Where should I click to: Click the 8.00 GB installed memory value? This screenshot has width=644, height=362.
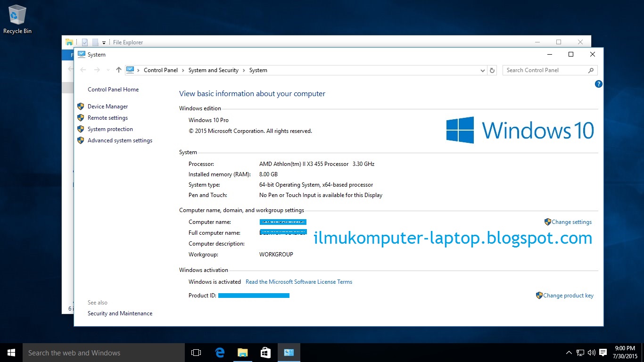tap(268, 174)
